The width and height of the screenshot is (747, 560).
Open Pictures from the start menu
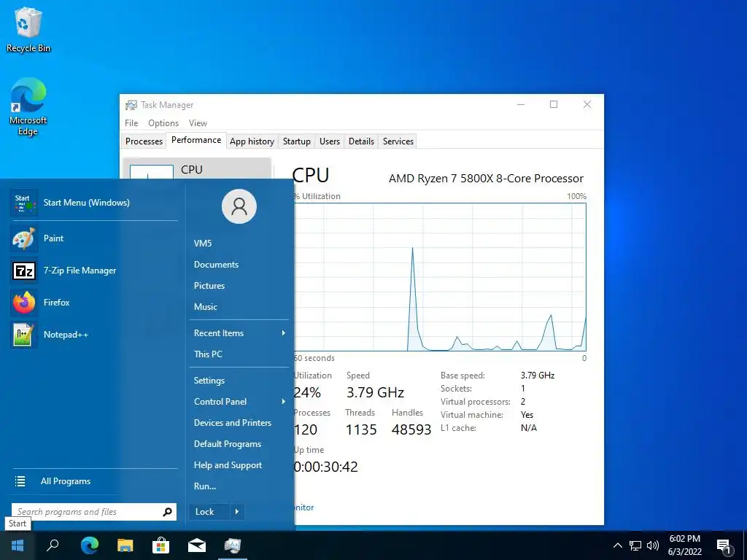click(x=209, y=286)
